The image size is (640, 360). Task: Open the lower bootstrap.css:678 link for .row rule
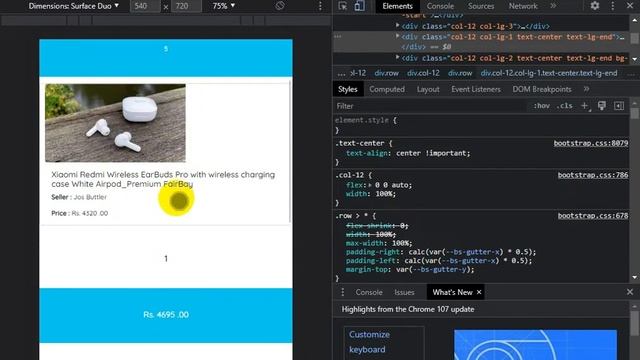[593, 216]
